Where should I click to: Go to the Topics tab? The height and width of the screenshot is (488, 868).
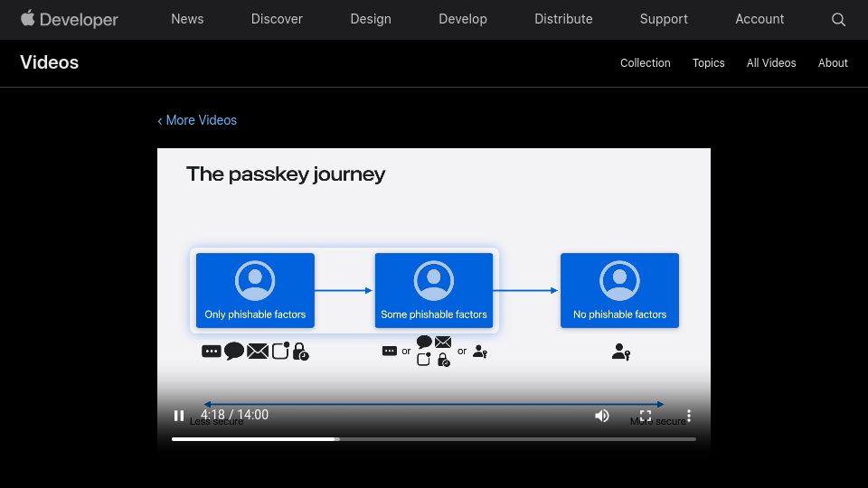point(708,63)
